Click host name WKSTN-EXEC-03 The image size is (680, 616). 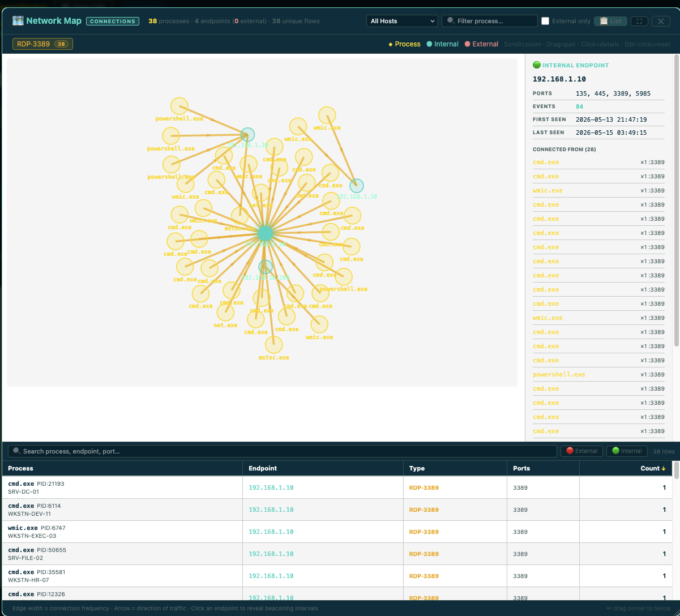32,536
